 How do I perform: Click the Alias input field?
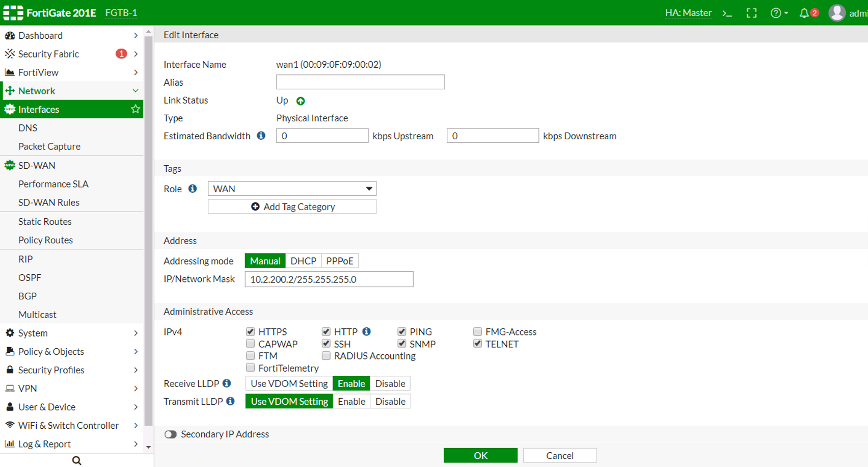coord(360,82)
